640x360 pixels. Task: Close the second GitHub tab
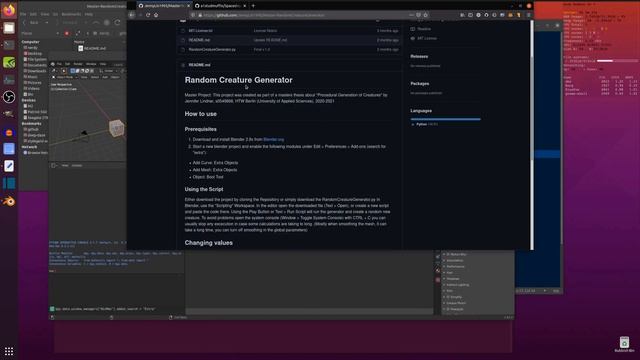coord(244,6)
